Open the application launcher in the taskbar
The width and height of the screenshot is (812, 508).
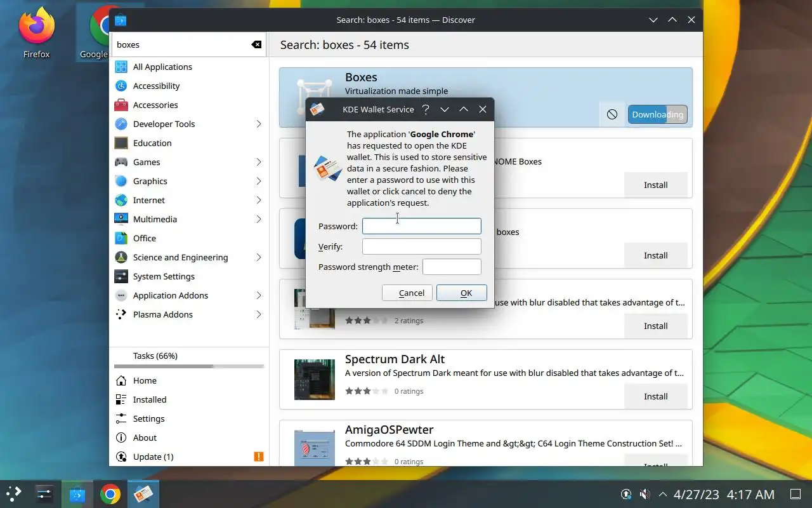14,493
